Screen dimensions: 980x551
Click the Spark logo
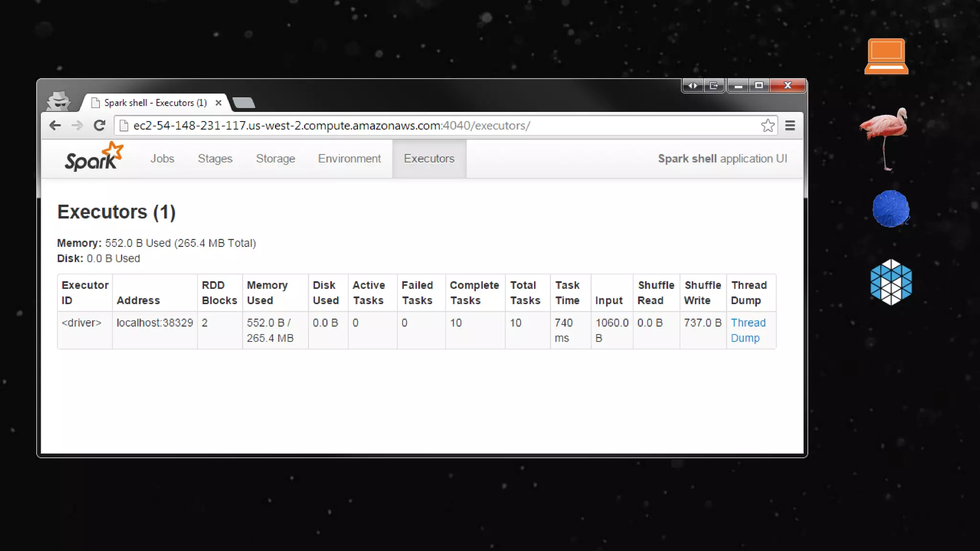point(94,157)
